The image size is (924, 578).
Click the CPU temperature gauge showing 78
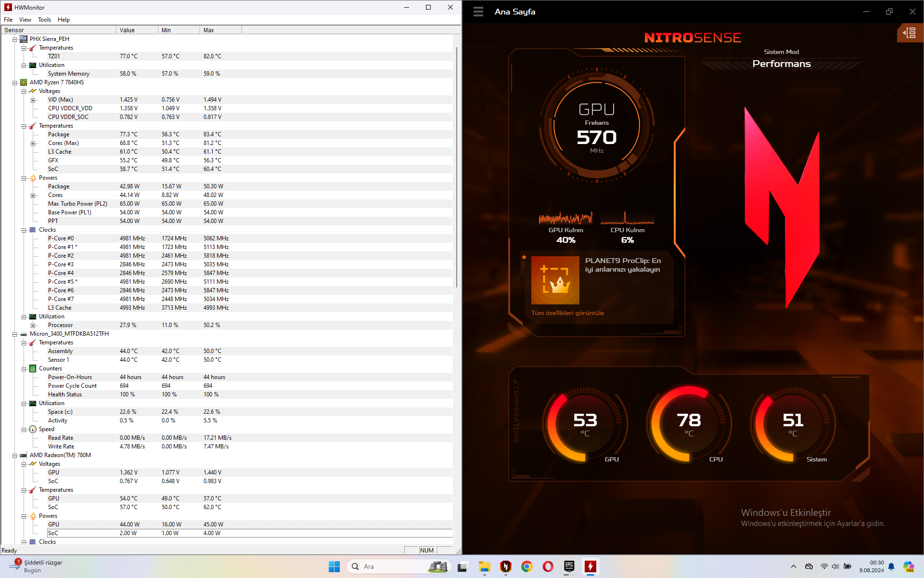pos(689,423)
